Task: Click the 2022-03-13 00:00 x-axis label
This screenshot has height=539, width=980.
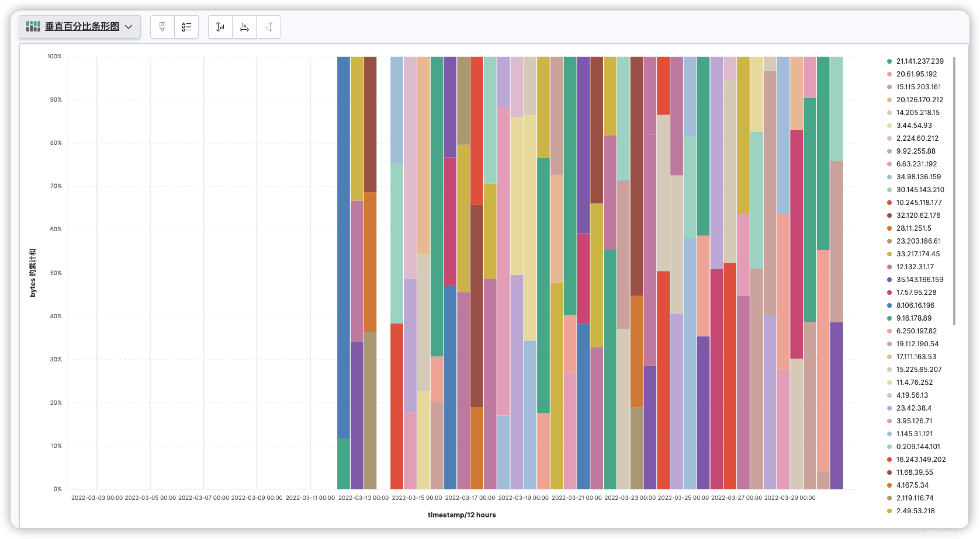Action: [363, 498]
